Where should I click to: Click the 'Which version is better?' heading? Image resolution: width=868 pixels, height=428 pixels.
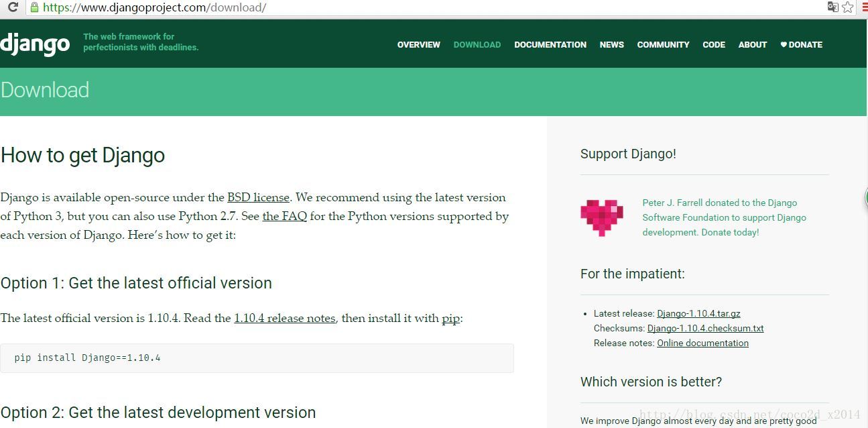click(x=651, y=382)
